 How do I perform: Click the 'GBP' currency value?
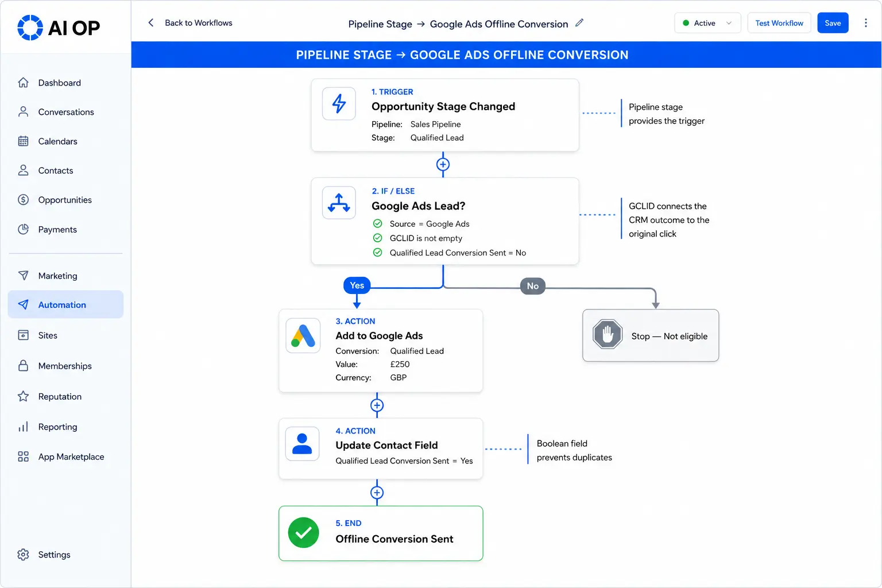398,377
